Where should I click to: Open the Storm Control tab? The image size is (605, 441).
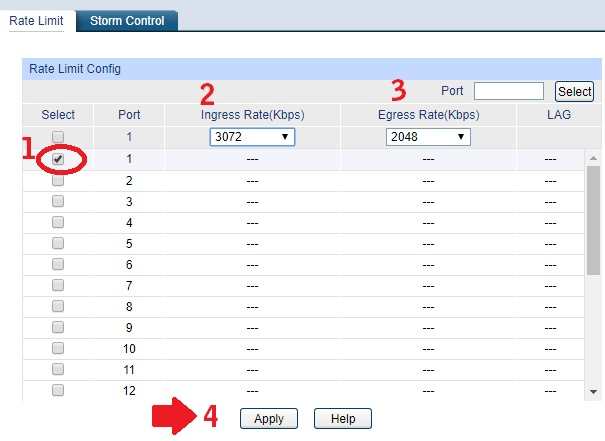pos(127,21)
